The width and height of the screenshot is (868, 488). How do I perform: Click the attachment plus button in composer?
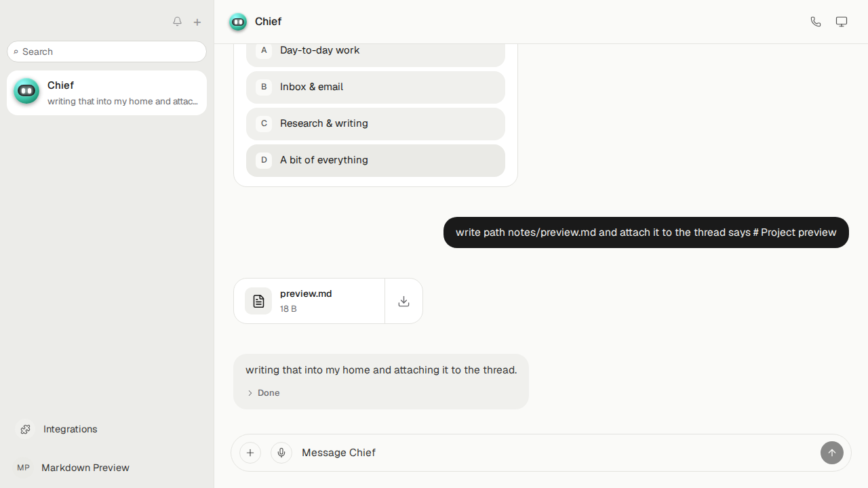[x=250, y=453]
